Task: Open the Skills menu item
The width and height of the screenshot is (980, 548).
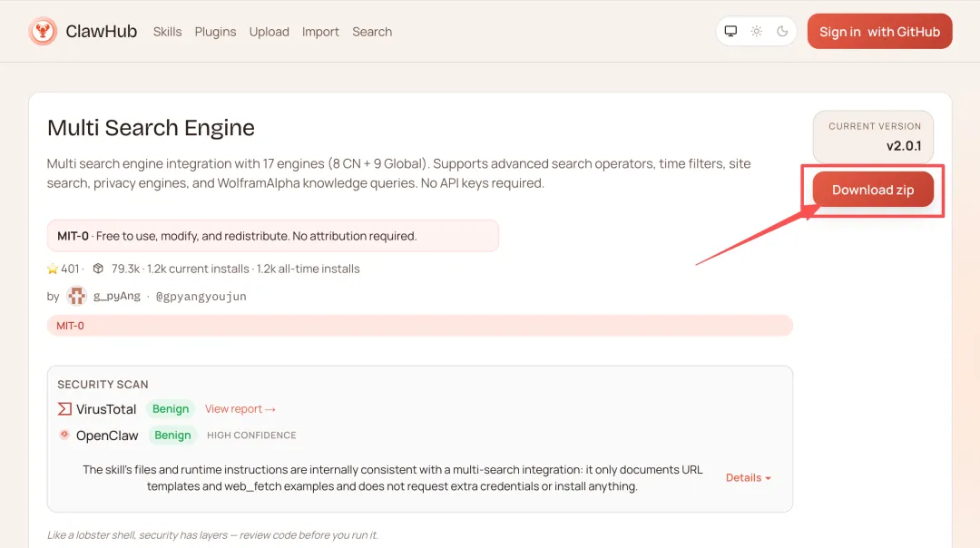Action: click(x=168, y=32)
